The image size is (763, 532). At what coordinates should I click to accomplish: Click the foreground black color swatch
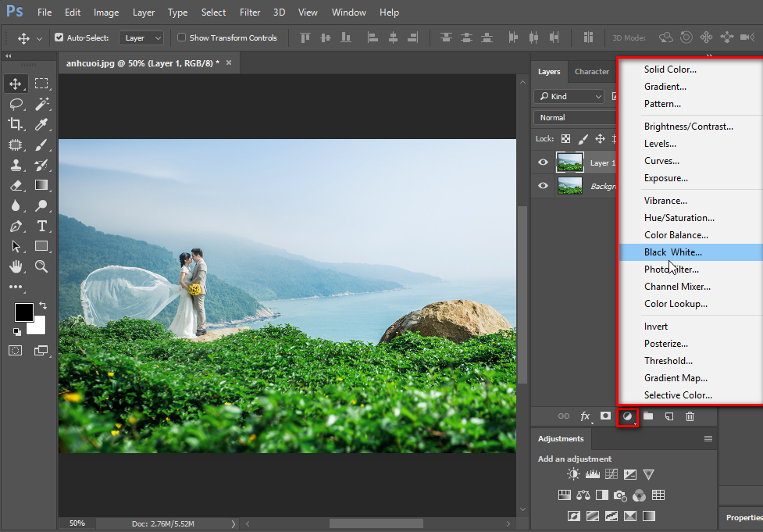coord(23,312)
